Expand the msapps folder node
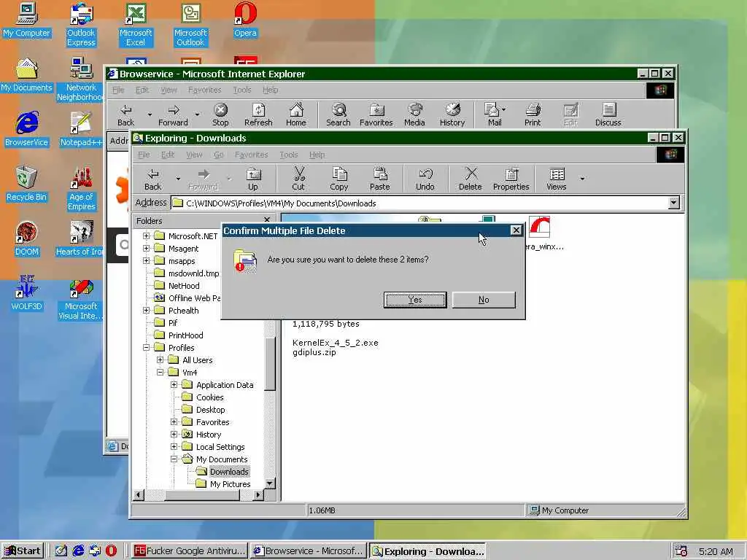The height and width of the screenshot is (560, 747). pyautogui.click(x=146, y=260)
